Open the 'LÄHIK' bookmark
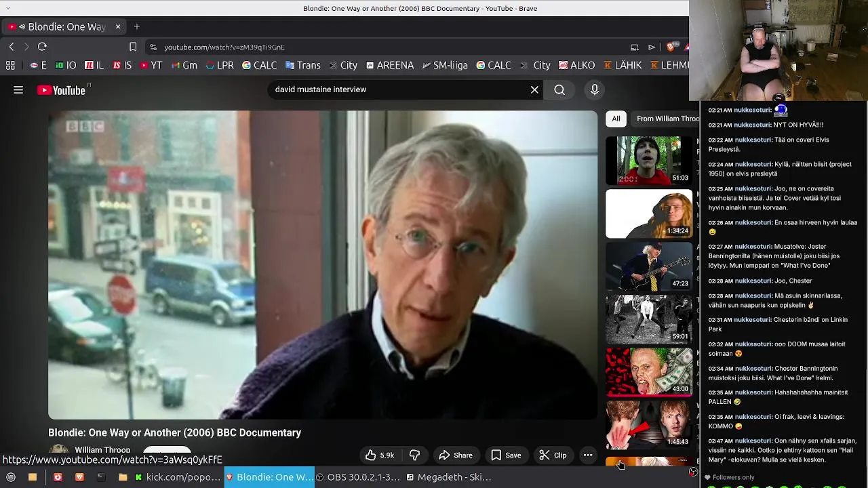 623,65
